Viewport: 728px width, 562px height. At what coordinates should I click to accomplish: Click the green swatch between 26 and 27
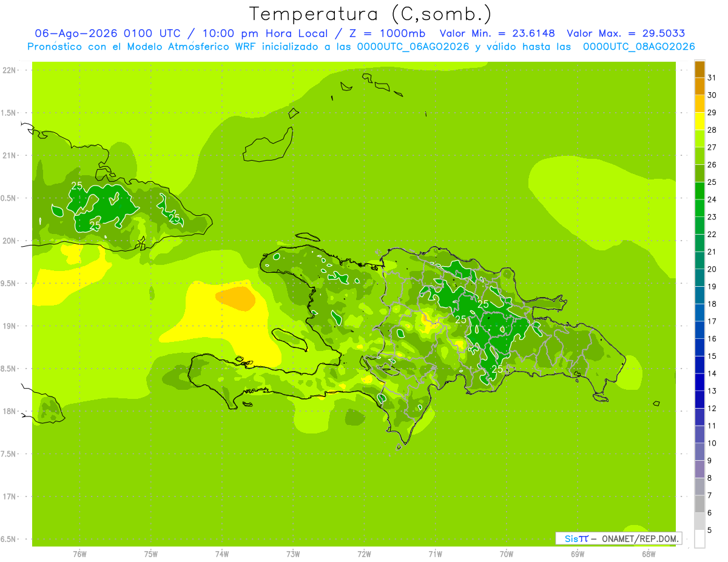[699, 156]
